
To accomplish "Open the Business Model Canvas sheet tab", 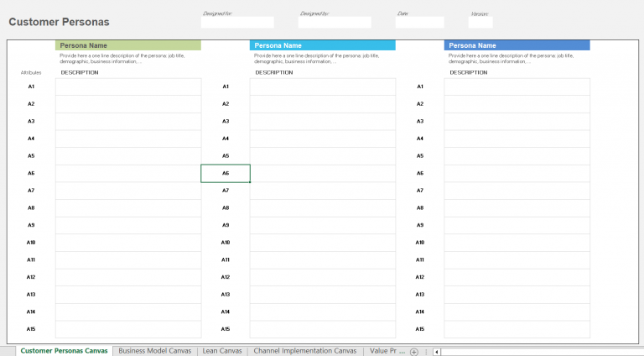I will coord(155,351).
